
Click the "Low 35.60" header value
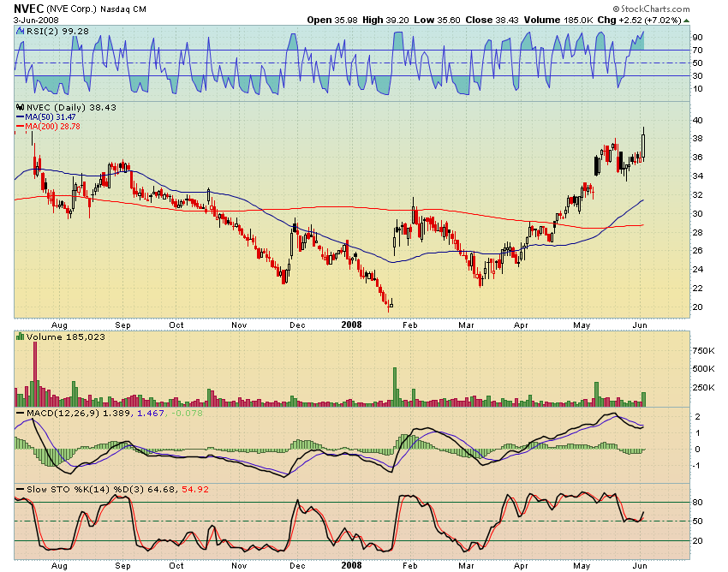[x=437, y=20]
